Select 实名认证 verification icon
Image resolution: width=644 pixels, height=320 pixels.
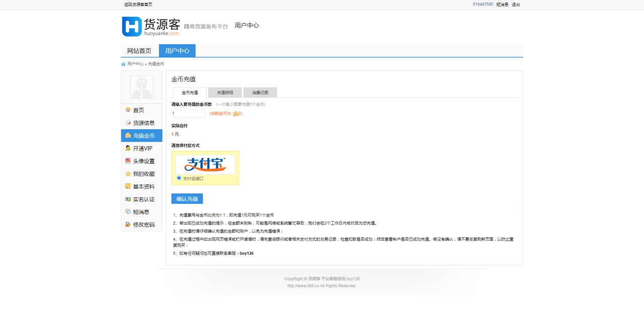(x=127, y=198)
